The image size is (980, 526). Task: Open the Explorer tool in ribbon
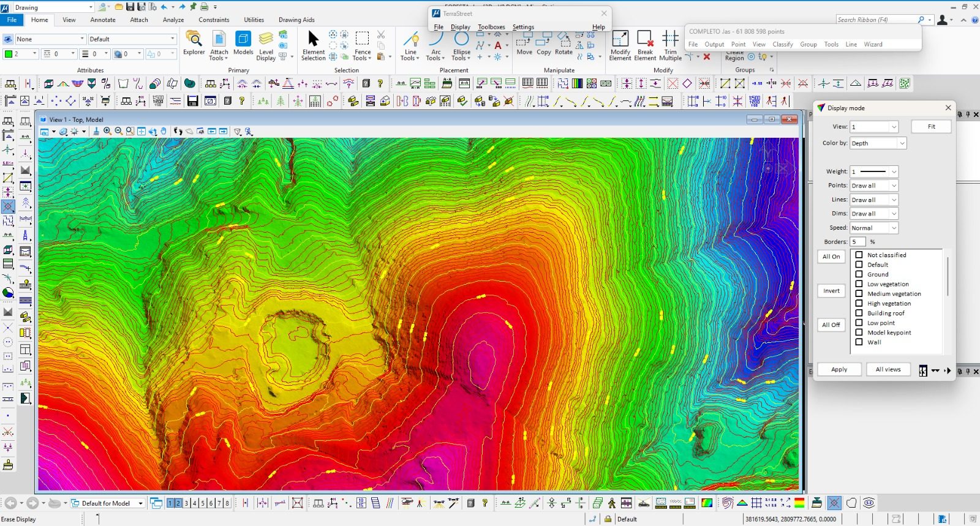pyautogui.click(x=194, y=44)
